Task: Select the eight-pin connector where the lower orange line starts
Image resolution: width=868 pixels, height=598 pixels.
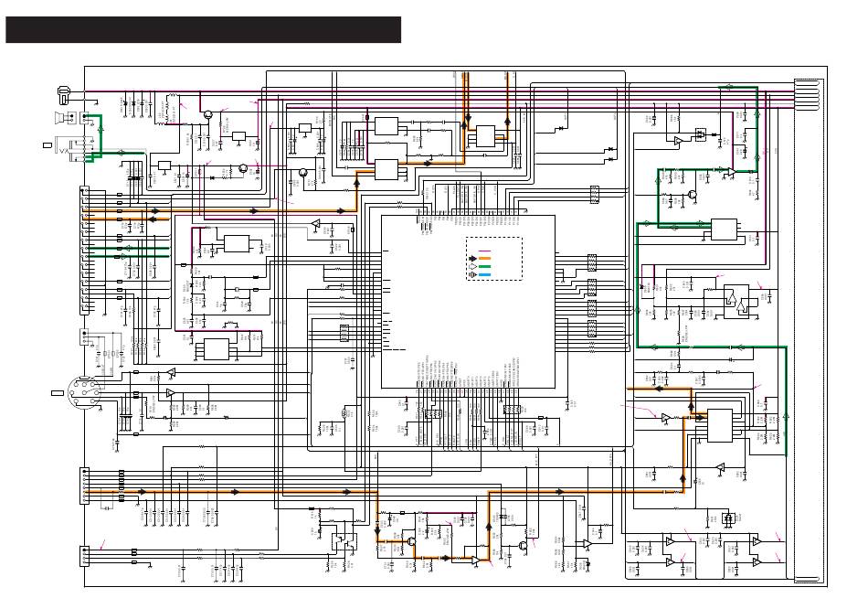Action: (x=85, y=486)
